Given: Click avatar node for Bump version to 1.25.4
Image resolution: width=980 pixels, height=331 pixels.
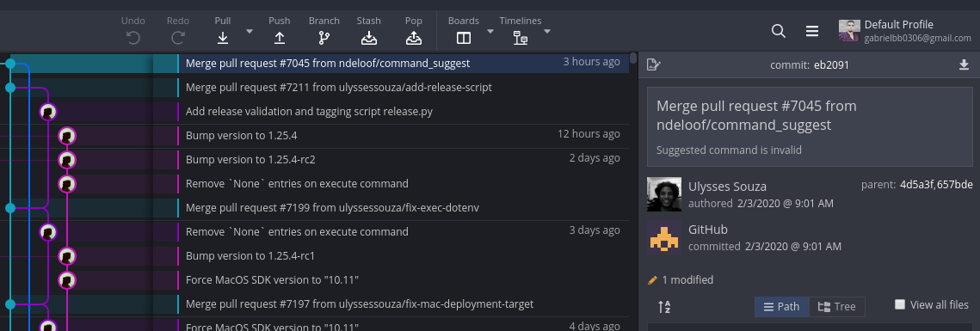Looking at the screenshot, I should tap(67, 136).
